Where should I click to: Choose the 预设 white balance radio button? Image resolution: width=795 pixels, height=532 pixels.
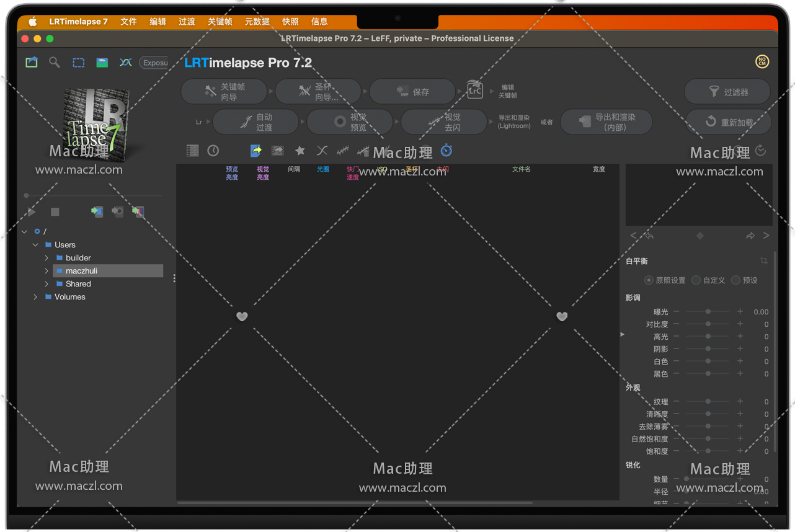(x=735, y=280)
